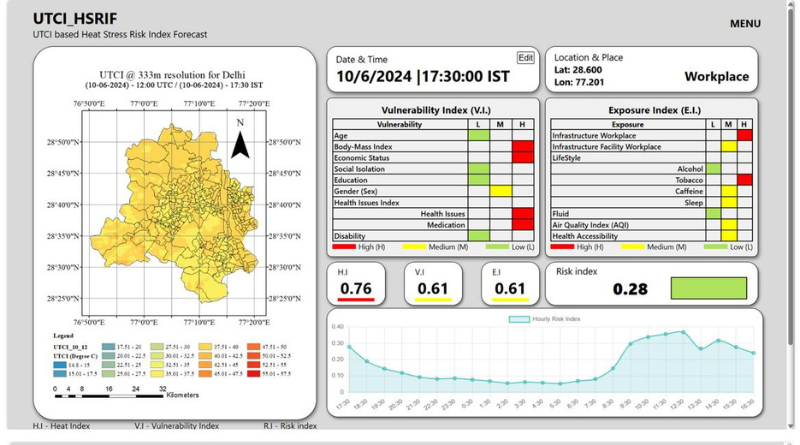
Task: Click the Vulnerability Index (V.I.) heading
Action: coord(435,110)
